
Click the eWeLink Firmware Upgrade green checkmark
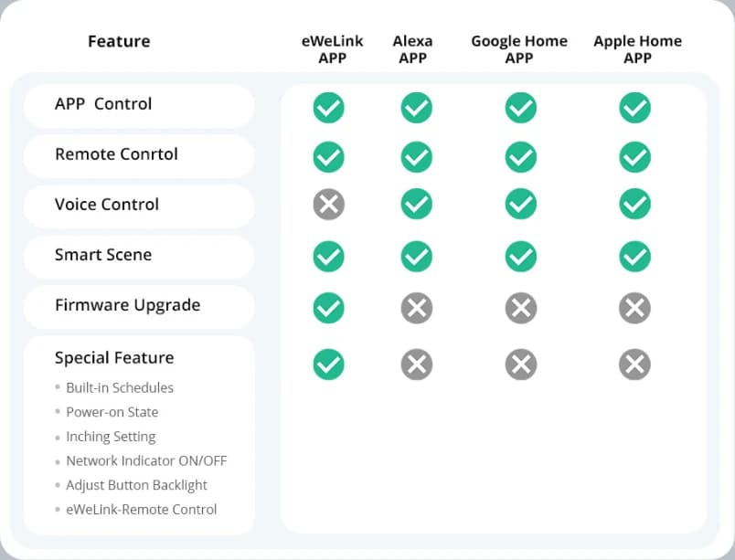point(328,308)
